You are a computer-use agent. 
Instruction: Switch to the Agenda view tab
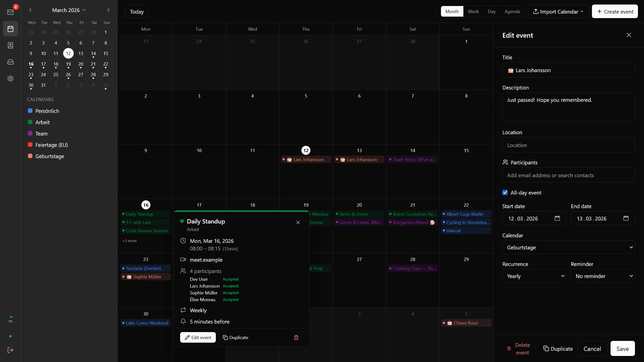tap(512, 11)
